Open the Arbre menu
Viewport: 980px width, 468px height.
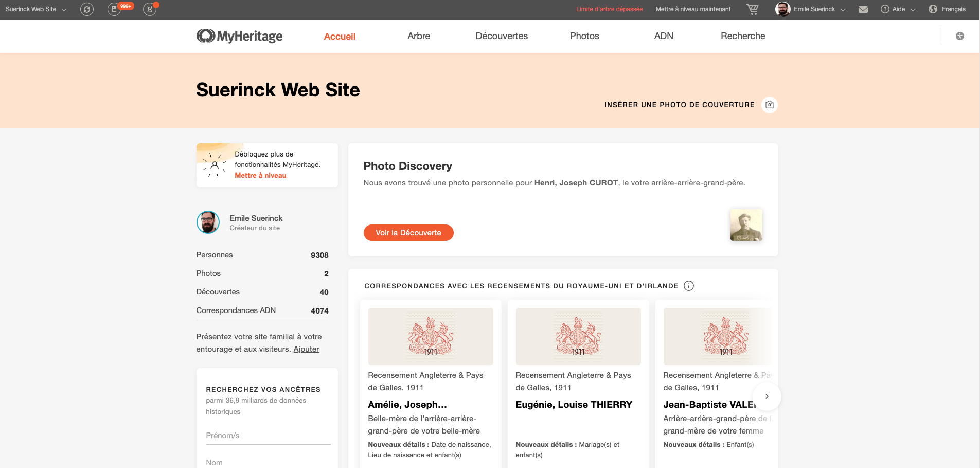tap(419, 36)
